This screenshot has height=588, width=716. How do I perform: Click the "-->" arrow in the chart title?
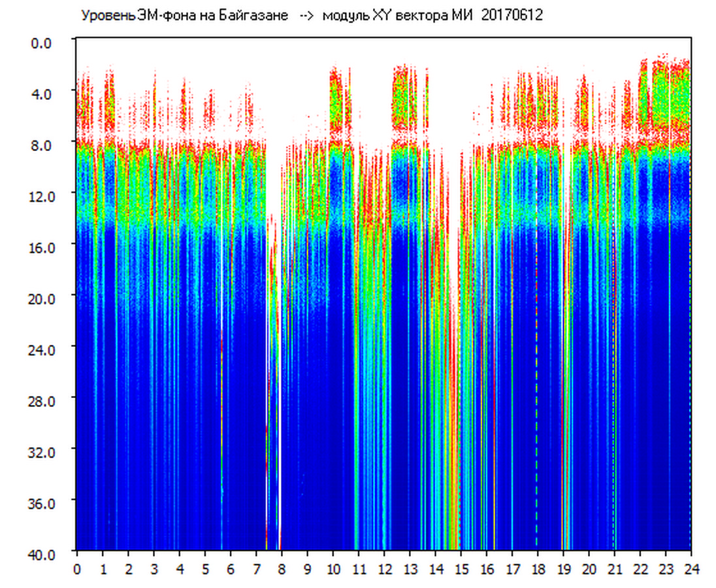306,15
